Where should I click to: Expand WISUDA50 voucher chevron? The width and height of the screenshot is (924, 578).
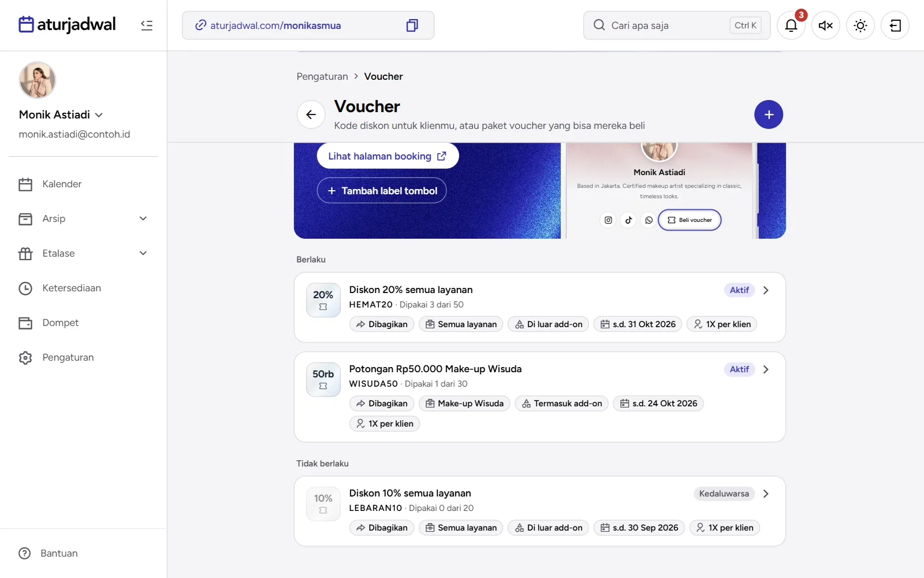766,369
